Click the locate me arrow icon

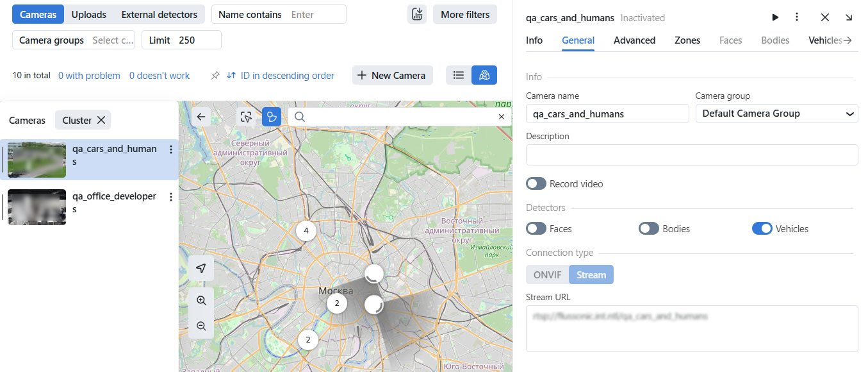[201, 268]
